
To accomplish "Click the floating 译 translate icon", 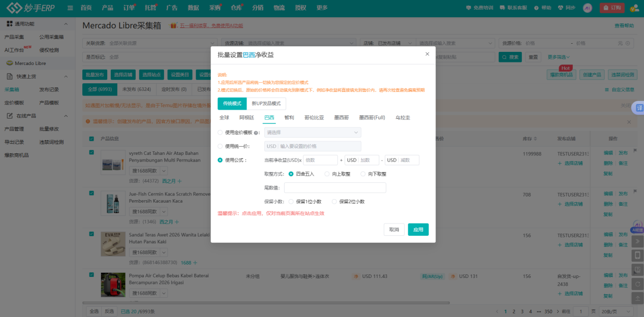I will 639,108.
